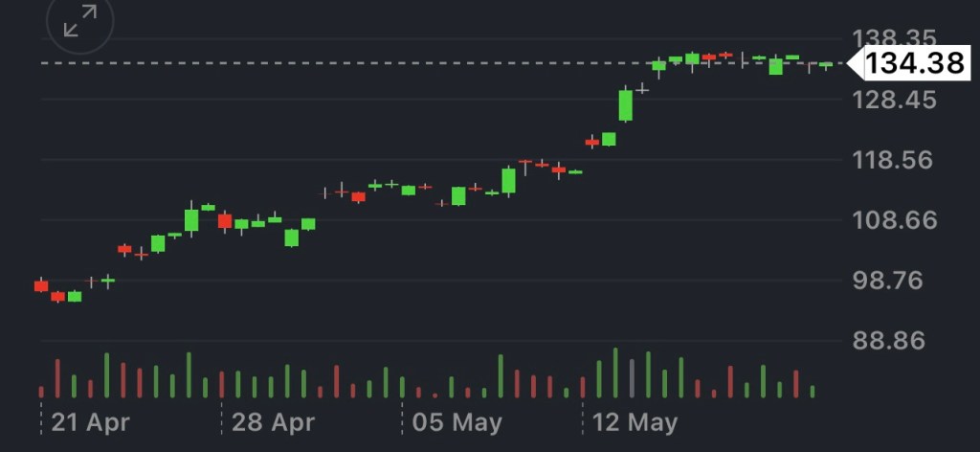Screen dimensions: 980x452
Task: Click the fullscreen expand arrows icon
Action: click(x=79, y=21)
